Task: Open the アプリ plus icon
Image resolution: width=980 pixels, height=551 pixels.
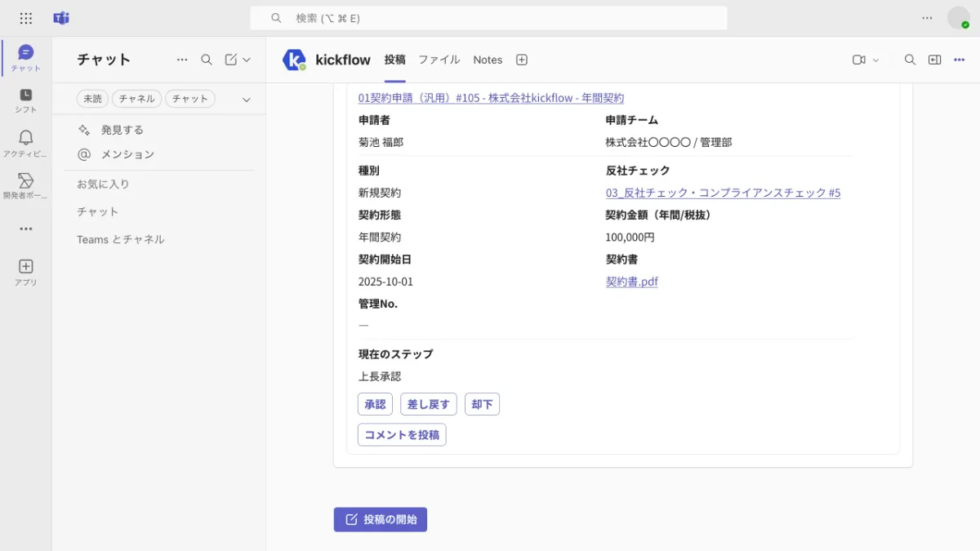Action: tap(26, 272)
